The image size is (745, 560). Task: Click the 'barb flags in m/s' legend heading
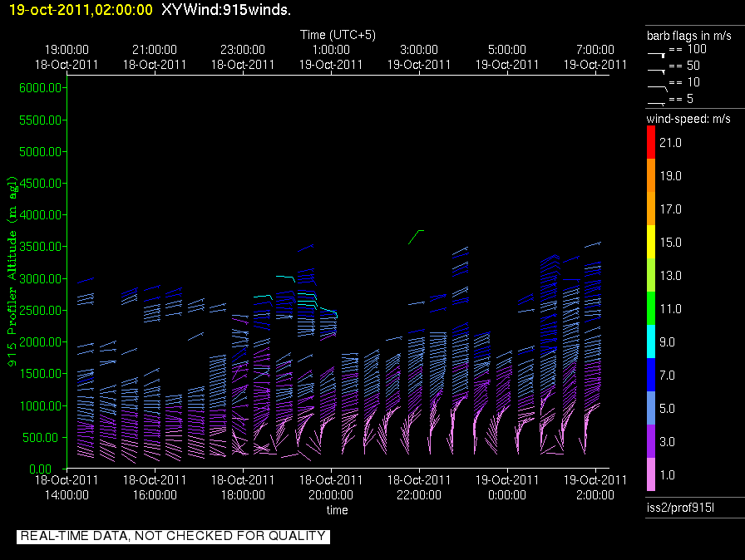pyautogui.click(x=689, y=36)
